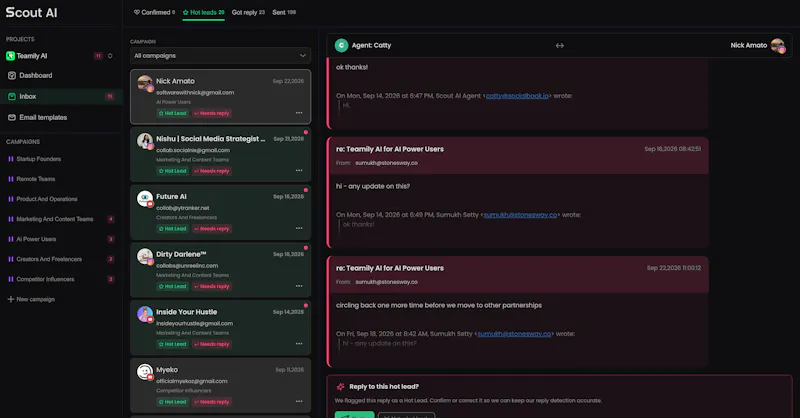Open sumukh@stonesway.co link in Sep 18 message
The image size is (800, 418).
pyautogui.click(x=520, y=215)
